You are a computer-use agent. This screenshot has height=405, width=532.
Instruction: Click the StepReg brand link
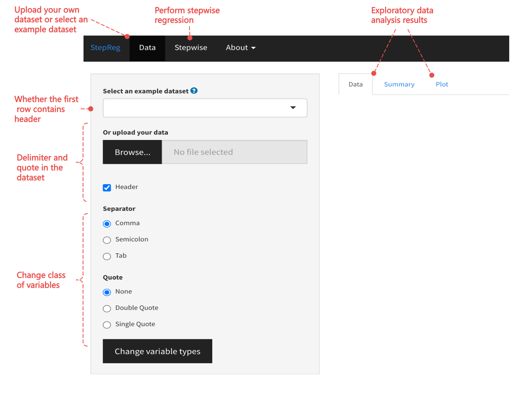click(x=105, y=48)
